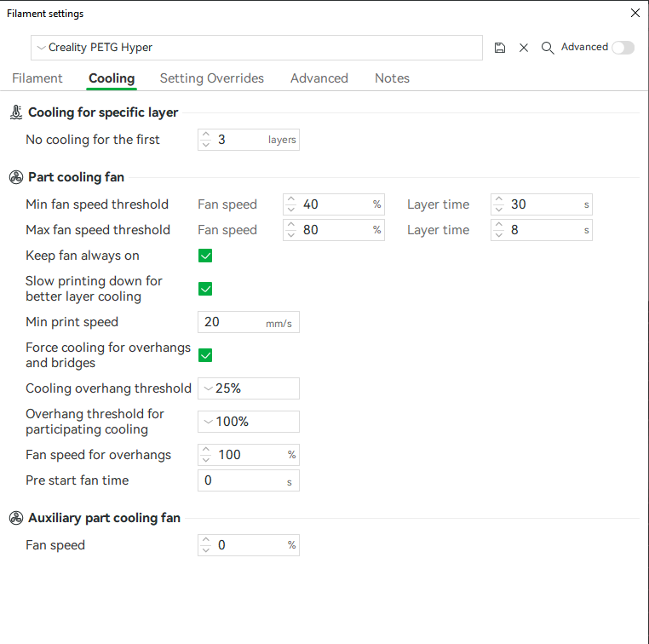Open the Creality PETG Hyper preset dropdown

256,48
